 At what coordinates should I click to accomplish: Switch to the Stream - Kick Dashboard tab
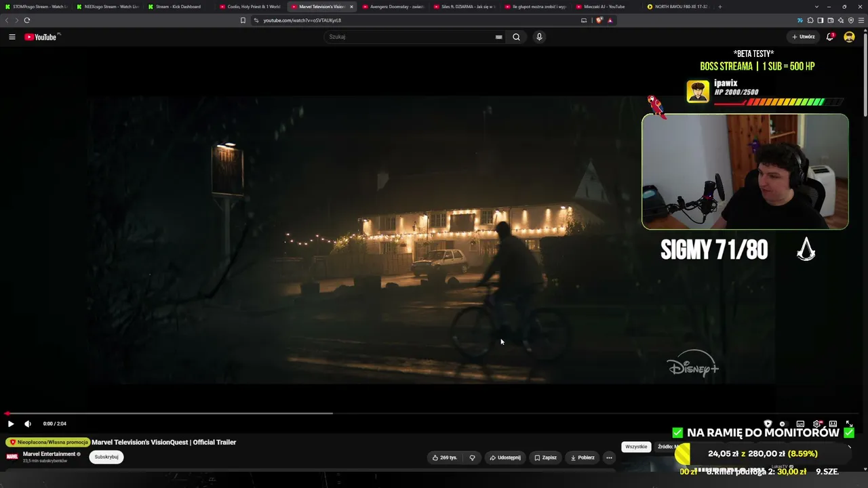point(180,7)
